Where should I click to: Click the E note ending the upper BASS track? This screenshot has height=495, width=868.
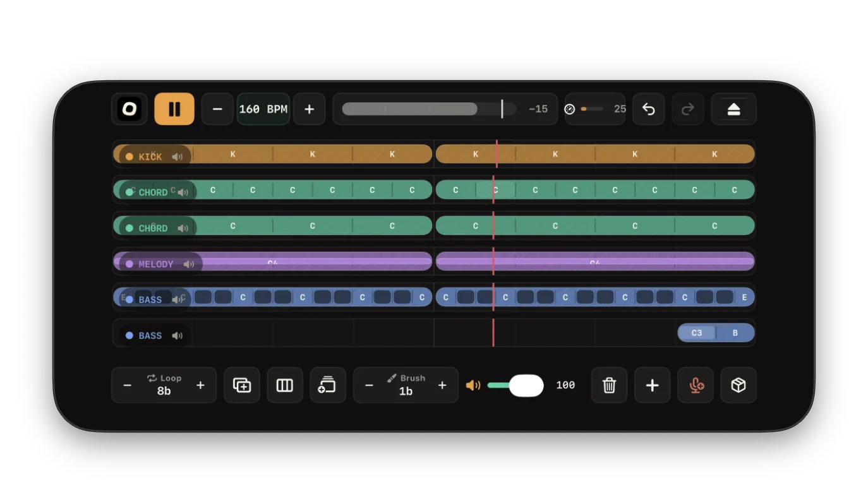pos(744,297)
